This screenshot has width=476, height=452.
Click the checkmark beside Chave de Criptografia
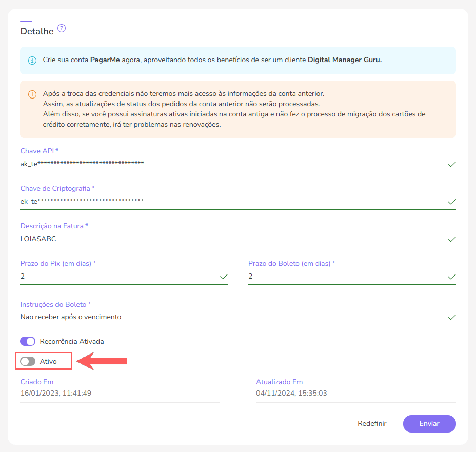pyautogui.click(x=452, y=202)
